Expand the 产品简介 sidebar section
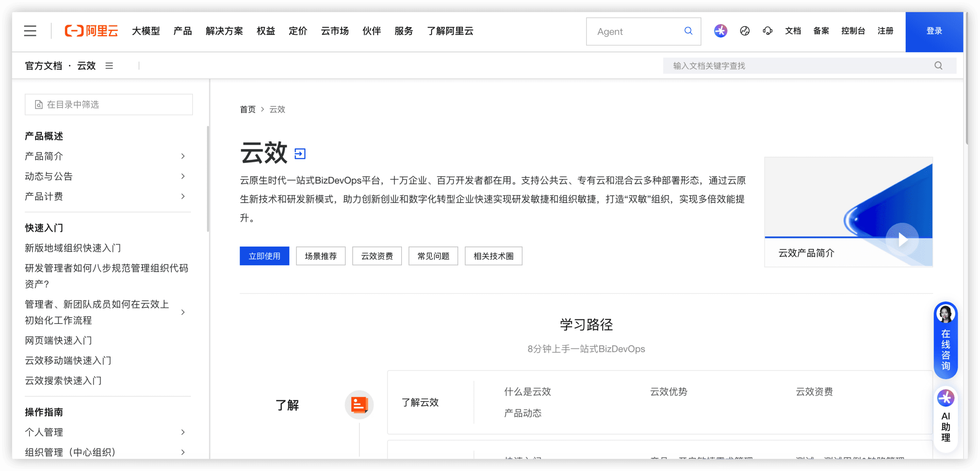980x471 pixels. 183,156
